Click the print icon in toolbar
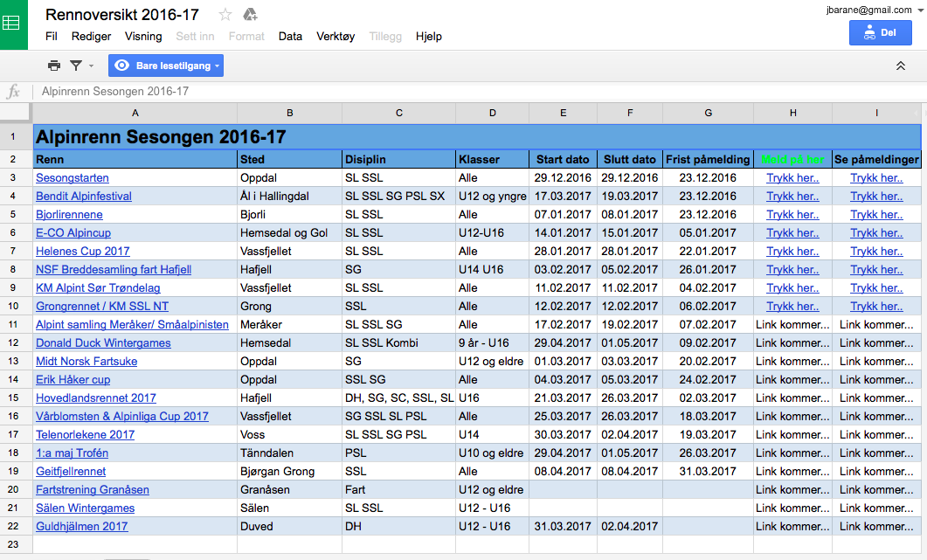This screenshot has height=560, width=927. [x=54, y=66]
